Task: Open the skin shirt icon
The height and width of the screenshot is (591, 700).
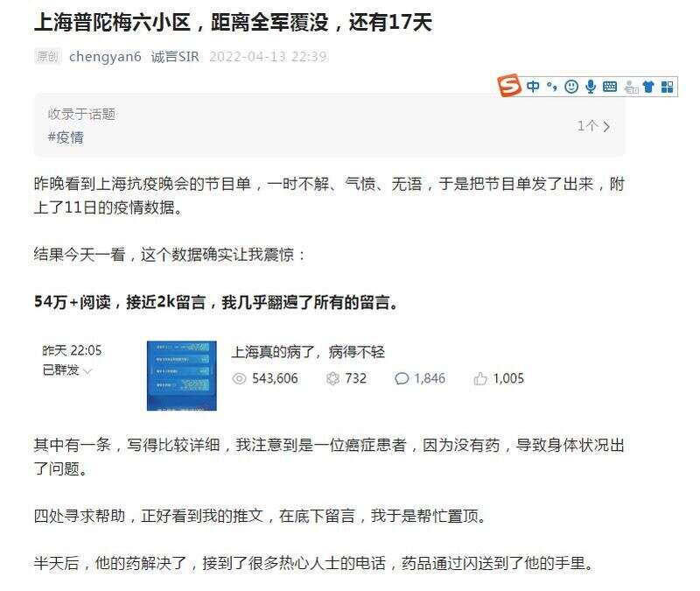Action: click(x=648, y=87)
